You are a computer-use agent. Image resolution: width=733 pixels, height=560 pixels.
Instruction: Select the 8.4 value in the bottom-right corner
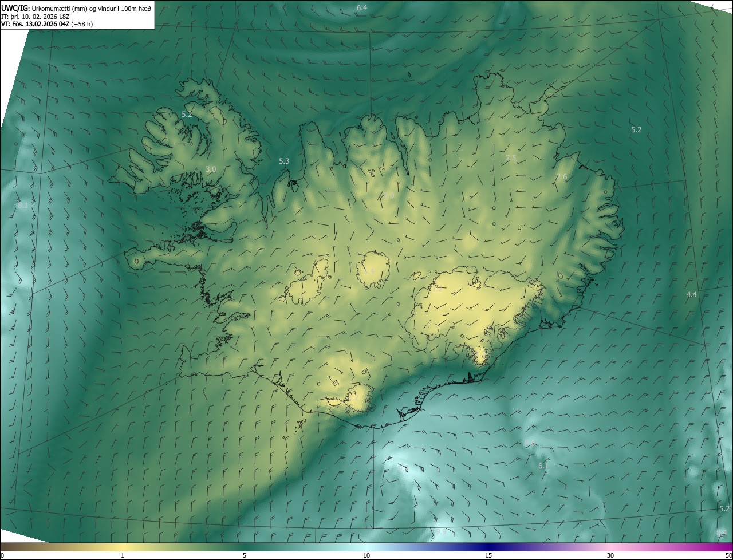tap(722, 533)
